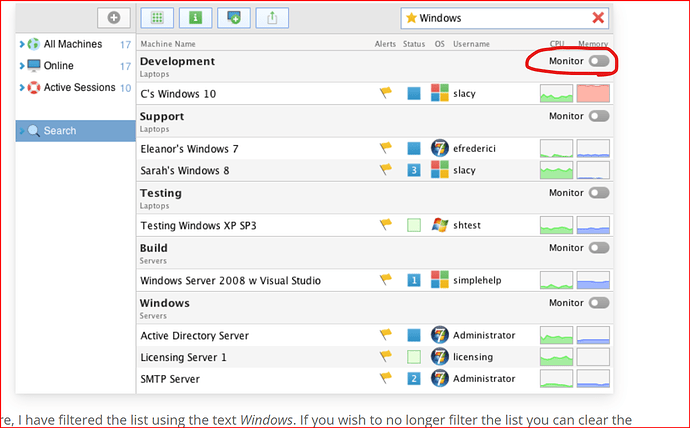
Task: Select machine row Sarah's Windows 8
Action: [374, 170]
